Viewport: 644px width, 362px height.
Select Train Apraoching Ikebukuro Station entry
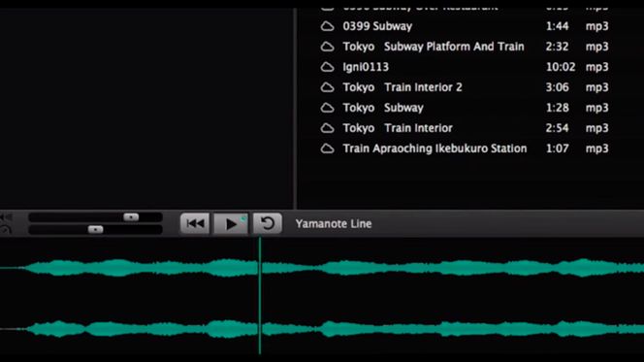pyautogui.click(x=465, y=148)
